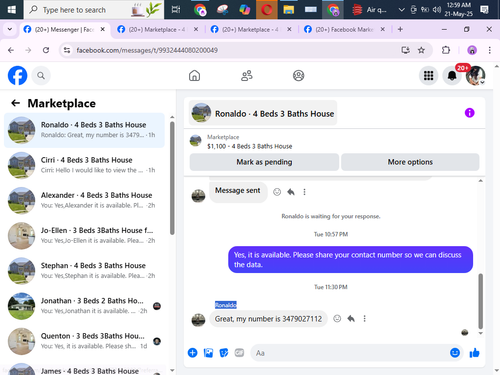Open a new browser tab
The image size is (500, 375).
click(x=400, y=29)
